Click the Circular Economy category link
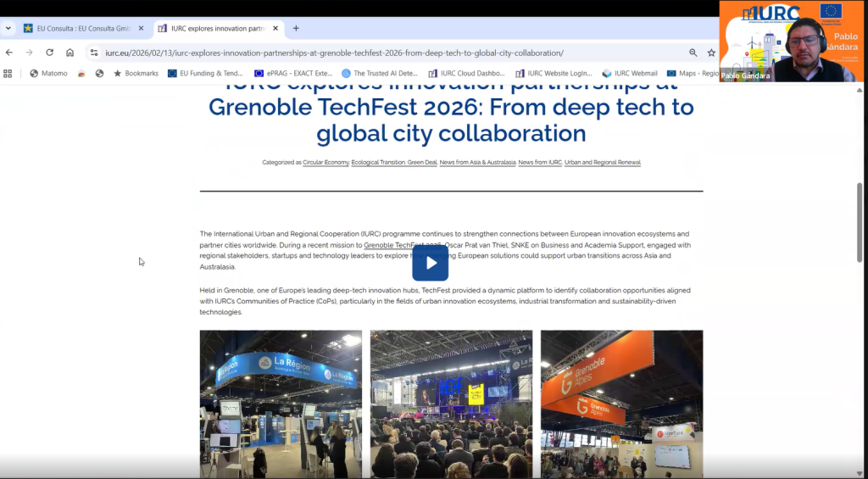 coord(326,162)
